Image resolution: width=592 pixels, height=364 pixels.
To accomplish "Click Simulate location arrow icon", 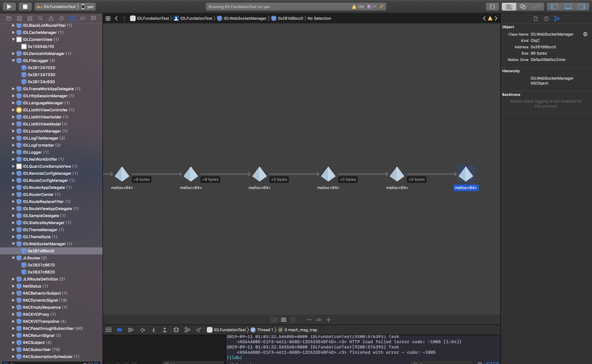I will point(198,330).
